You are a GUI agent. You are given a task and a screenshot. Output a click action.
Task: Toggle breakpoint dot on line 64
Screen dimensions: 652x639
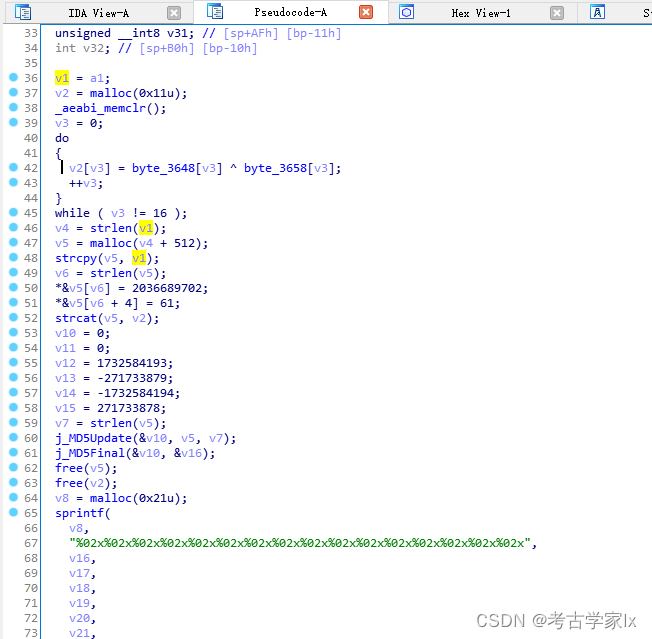(x=13, y=497)
